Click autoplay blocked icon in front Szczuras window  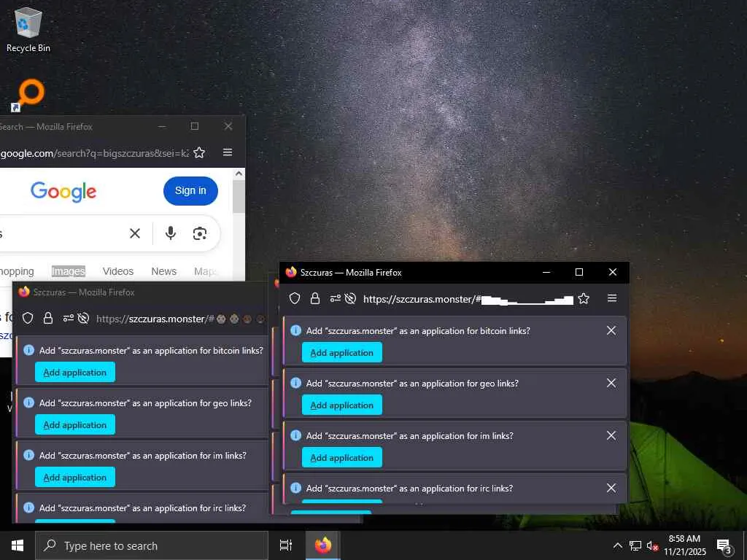[350, 298]
